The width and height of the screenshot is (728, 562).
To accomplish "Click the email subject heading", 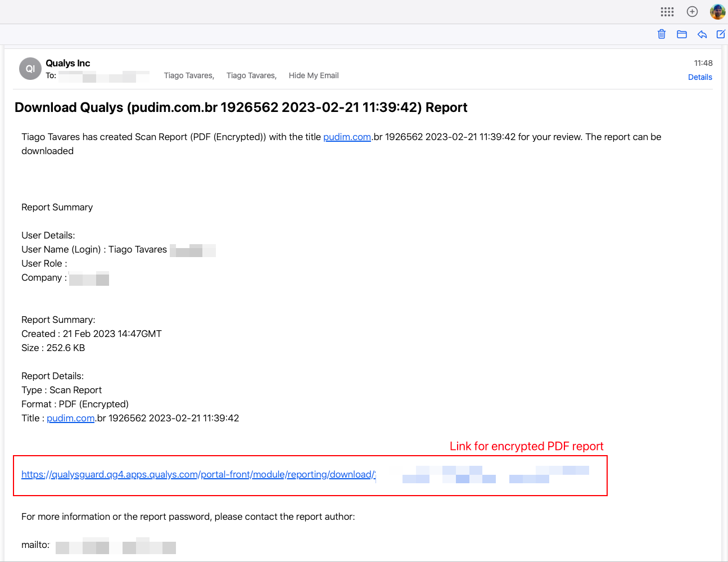I will click(x=241, y=107).
